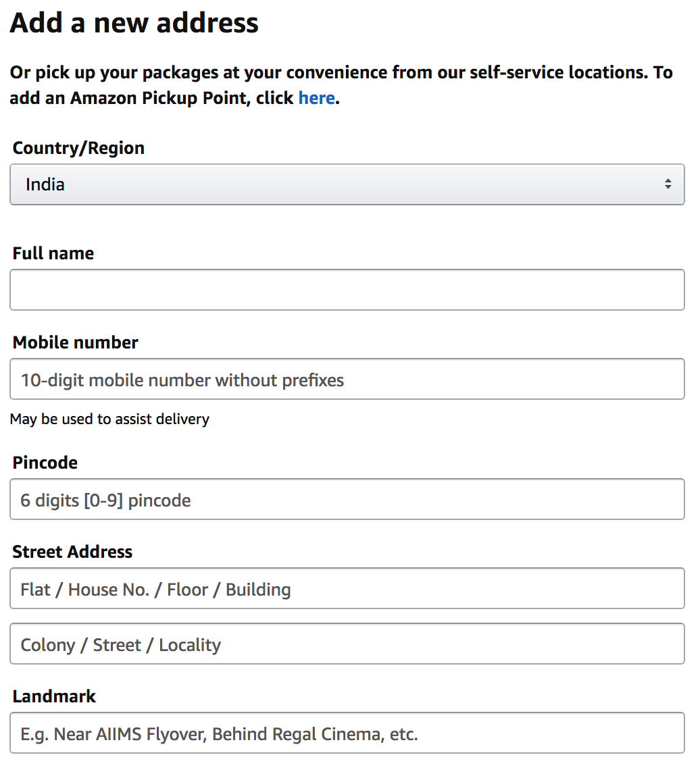This screenshot has height=778, width=700.
Task: Click the 'Full name' label text
Action: (x=53, y=253)
